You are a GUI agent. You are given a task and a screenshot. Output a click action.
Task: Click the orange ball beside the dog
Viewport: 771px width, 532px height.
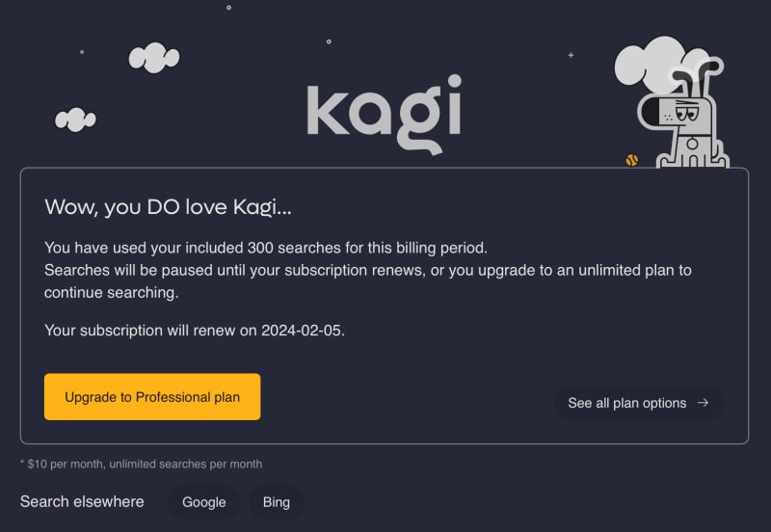click(632, 160)
